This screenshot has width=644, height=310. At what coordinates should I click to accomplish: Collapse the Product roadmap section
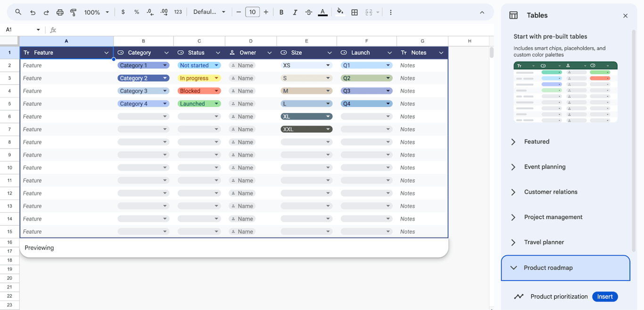tap(566, 268)
